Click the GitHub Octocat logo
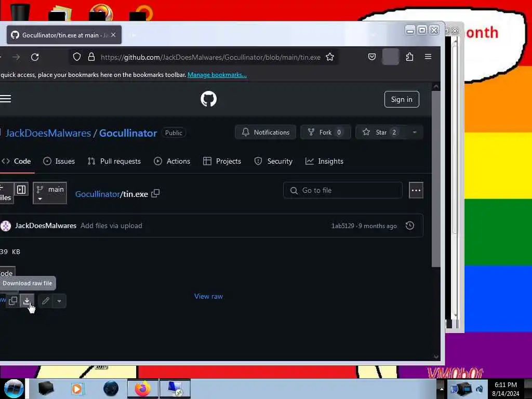The height and width of the screenshot is (399, 532). click(209, 99)
